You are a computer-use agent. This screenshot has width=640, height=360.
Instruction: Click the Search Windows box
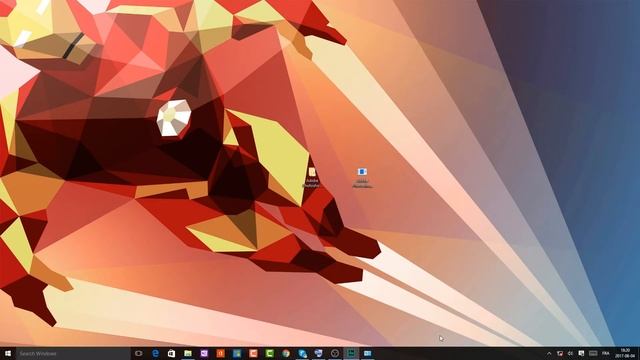click(73, 353)
